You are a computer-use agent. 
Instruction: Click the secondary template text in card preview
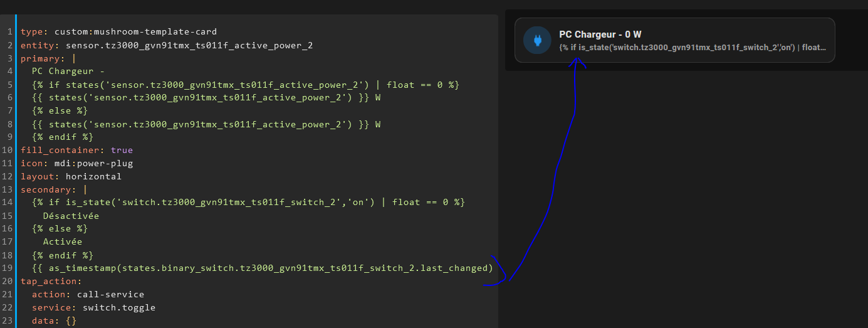[x=693, y=47]
